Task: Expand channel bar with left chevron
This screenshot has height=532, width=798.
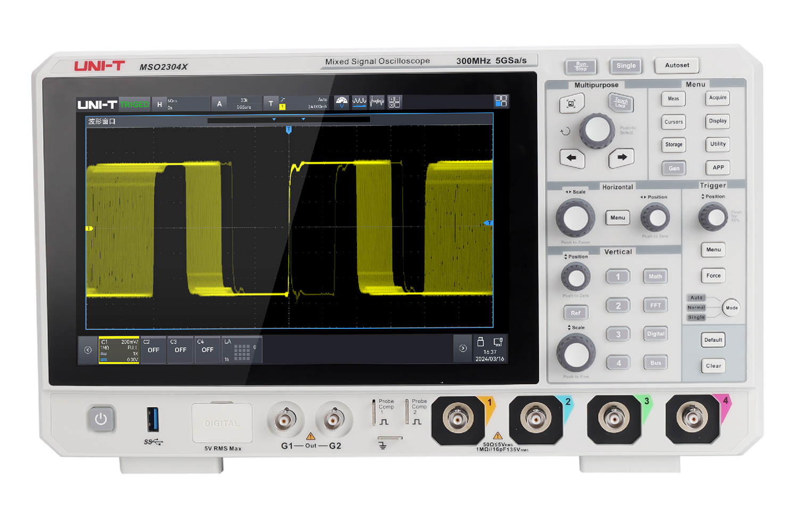Action: coord(88,350)
